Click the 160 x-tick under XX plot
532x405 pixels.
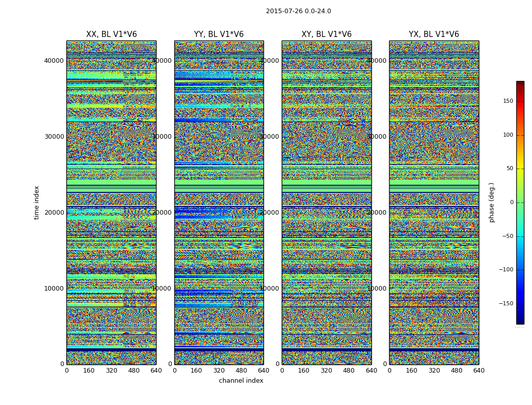click(89, 371)
